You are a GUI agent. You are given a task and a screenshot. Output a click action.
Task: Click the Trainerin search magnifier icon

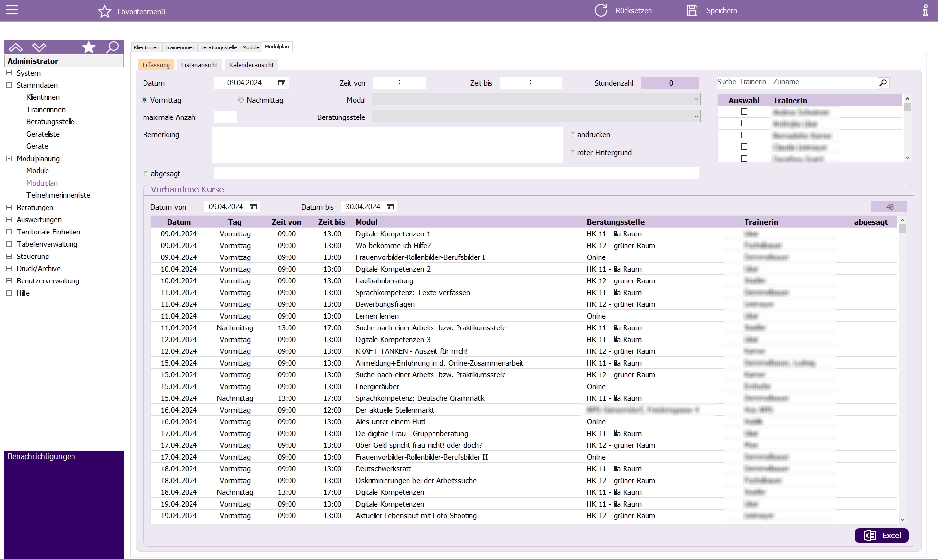[883, 82]
